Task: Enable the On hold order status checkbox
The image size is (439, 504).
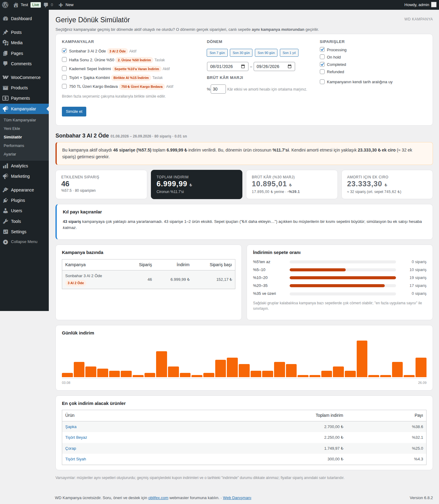Action: point(322,57)
